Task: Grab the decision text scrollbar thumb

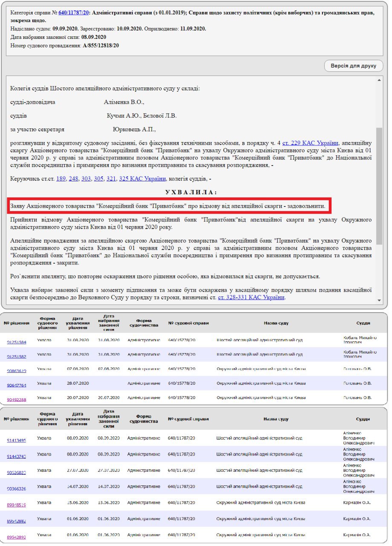Action: (x=379, y=187)
